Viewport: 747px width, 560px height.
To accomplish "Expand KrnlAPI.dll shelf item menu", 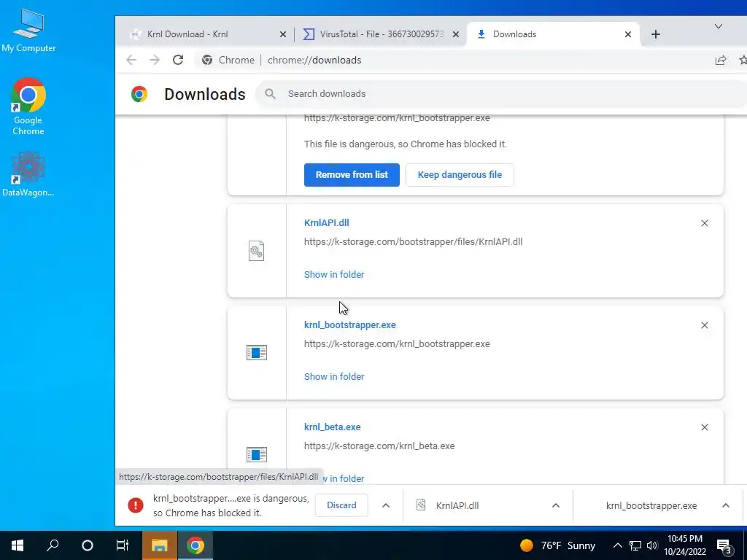I will click(555, 505).
